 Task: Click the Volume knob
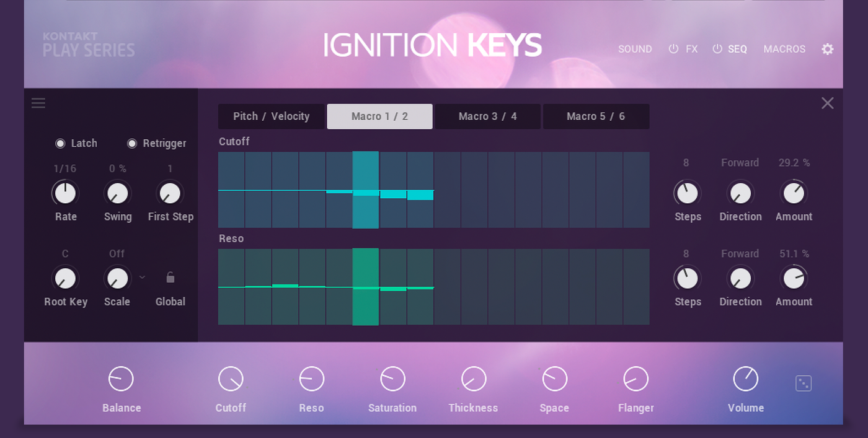(x=745, y=379)
